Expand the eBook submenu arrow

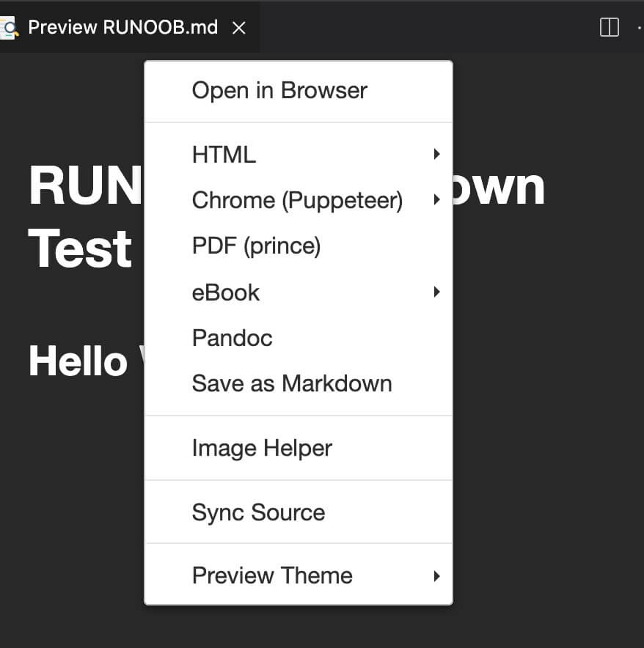click(x=436, y=292)
